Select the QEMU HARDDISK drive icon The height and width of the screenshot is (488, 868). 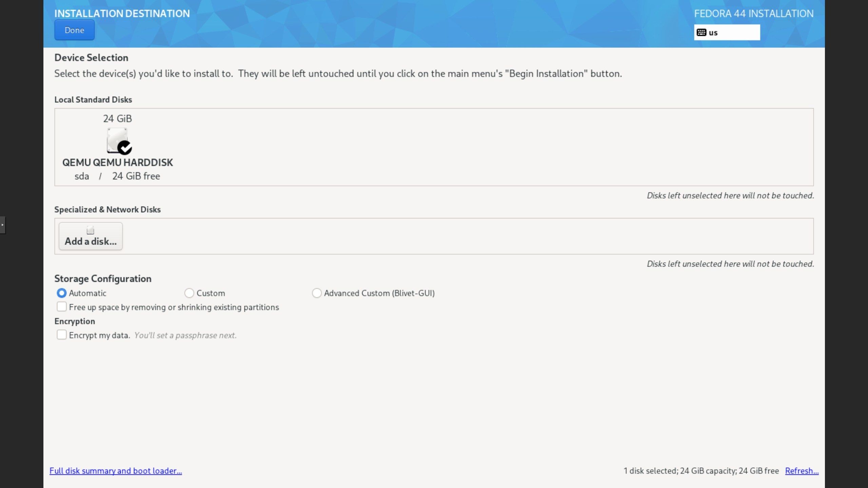119,141
